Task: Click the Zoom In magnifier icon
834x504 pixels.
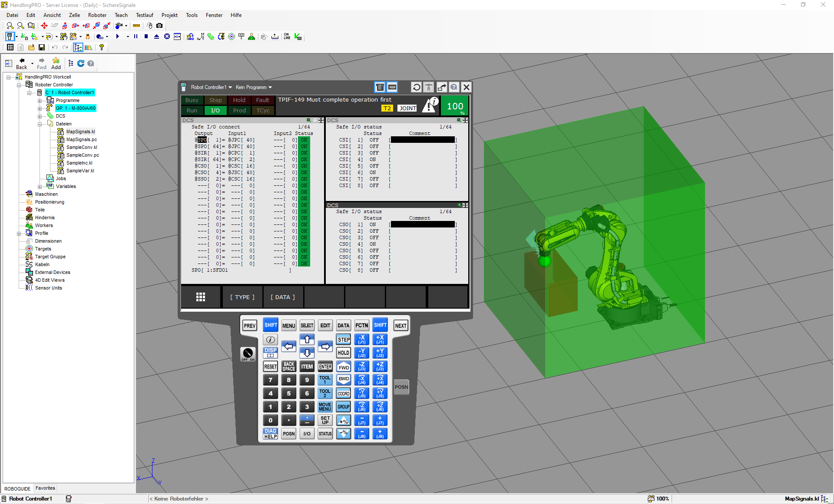Action: 10,26
